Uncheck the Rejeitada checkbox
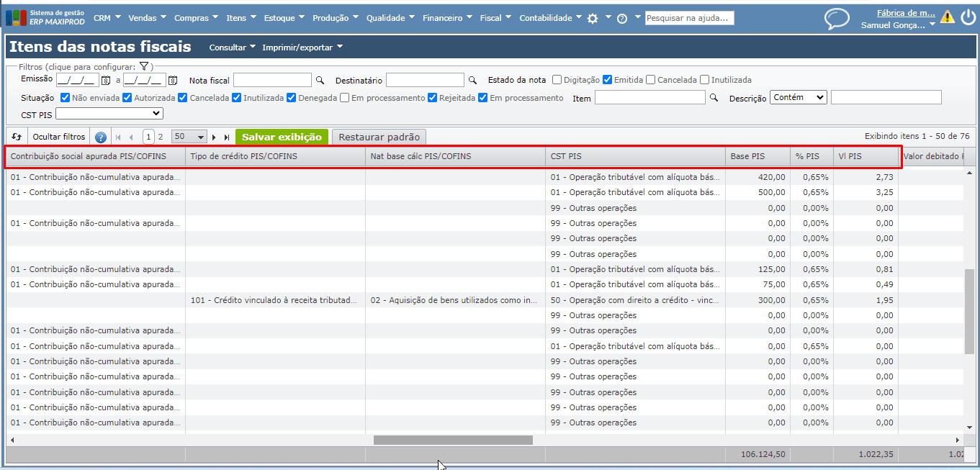The image size is (980, 470). [x=433, y=97]
